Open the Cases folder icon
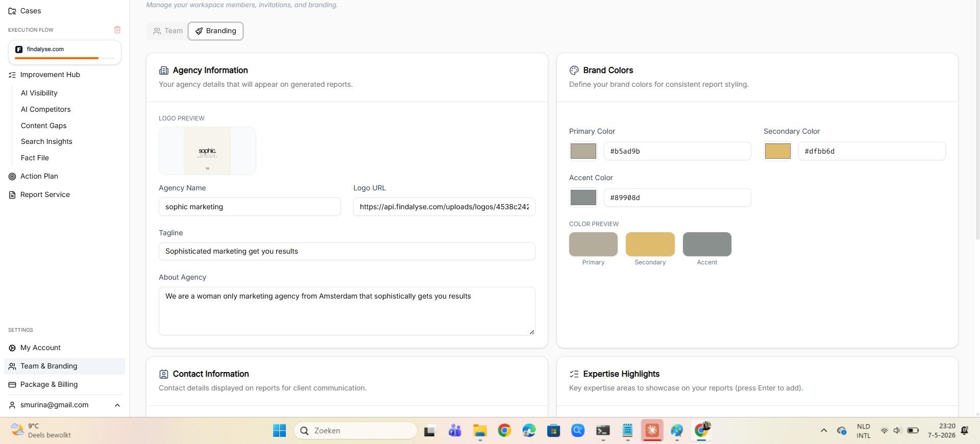 (x=12, y=11)
